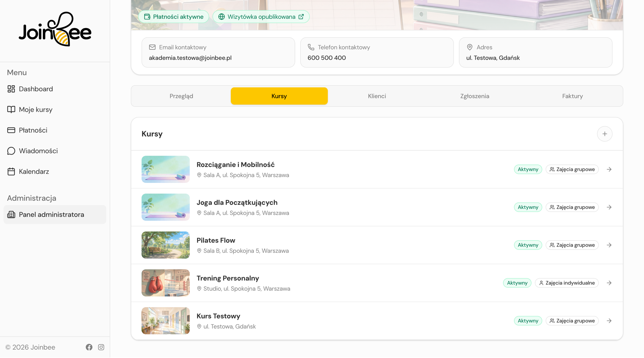Click Zajęcia grupowe tag on Joga dla Początkujących
Viewport: 644px width, 358px height.
[572, 207]
